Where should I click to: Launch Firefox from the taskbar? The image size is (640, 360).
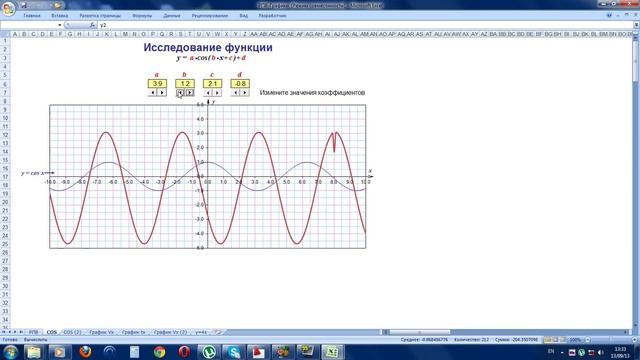(85, 352)
